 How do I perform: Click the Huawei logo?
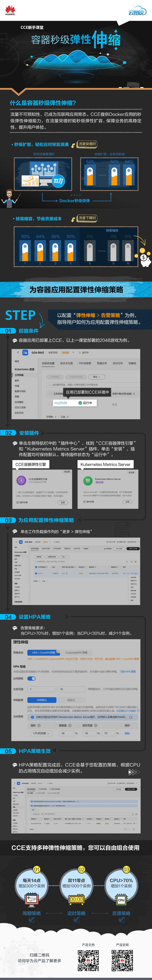coord(10,11)
